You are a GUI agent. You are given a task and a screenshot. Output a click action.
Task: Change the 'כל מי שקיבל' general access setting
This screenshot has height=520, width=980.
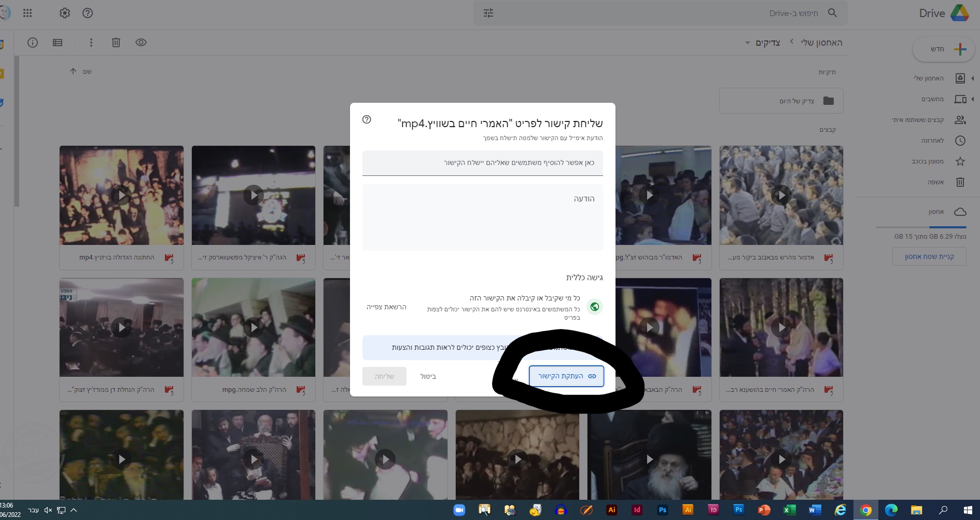pos(525,298)
